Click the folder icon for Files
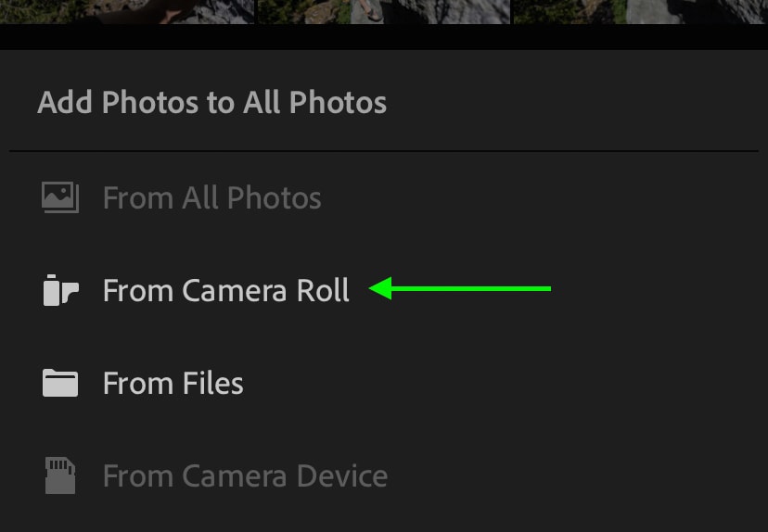 point(60,383)
